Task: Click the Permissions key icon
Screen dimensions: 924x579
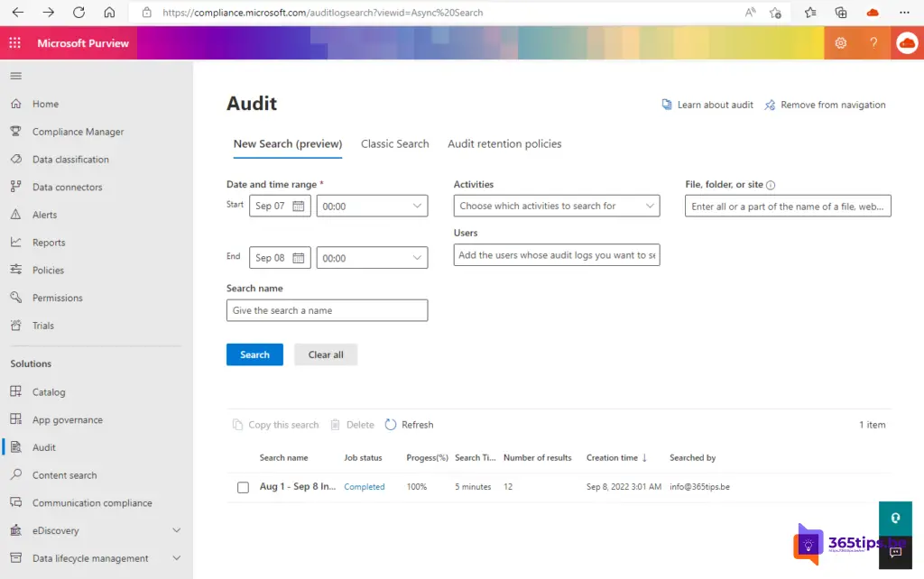Action: pos(16,298)
